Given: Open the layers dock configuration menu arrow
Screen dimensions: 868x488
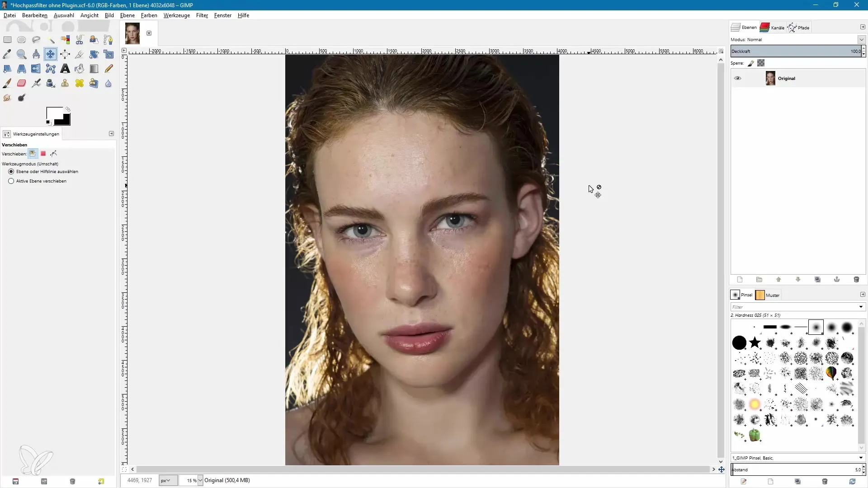Looking at the screenshot, I should [863, 27].
